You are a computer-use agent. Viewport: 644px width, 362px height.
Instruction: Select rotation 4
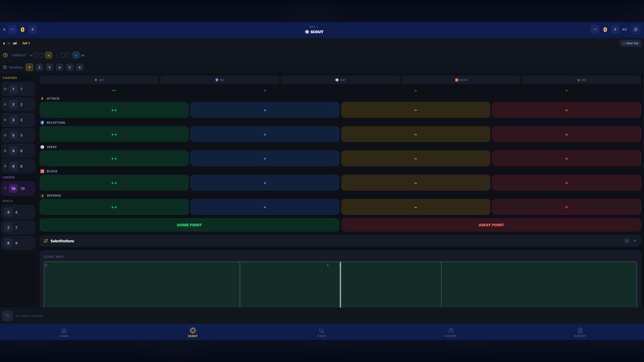pyautogui.click(x=60, y=67)
